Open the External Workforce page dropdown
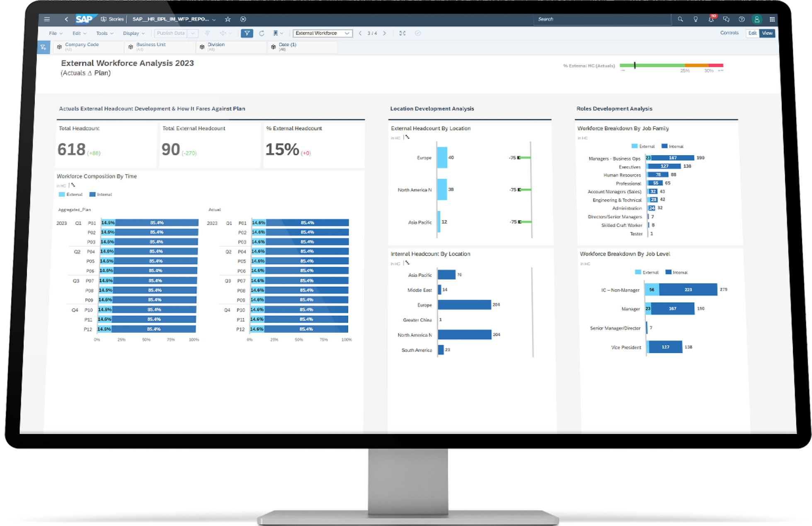Screen dimensions: 812x526 (322, 33)
